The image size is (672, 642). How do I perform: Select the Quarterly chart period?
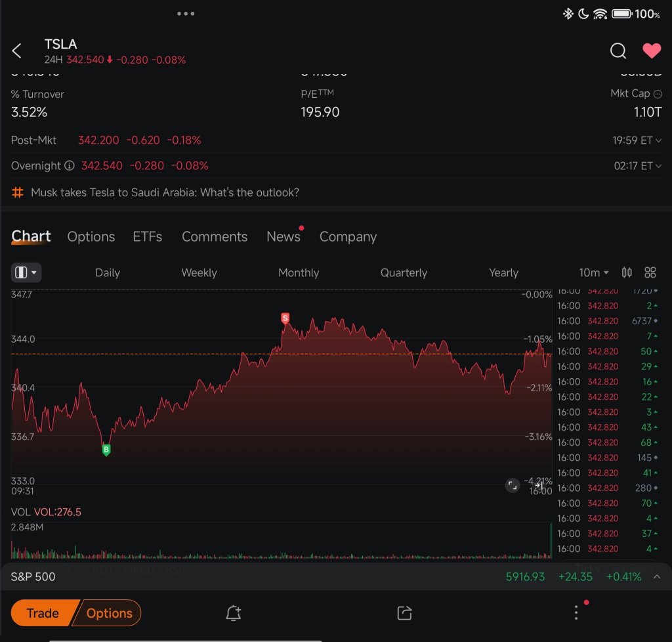[x=404, y=272]
